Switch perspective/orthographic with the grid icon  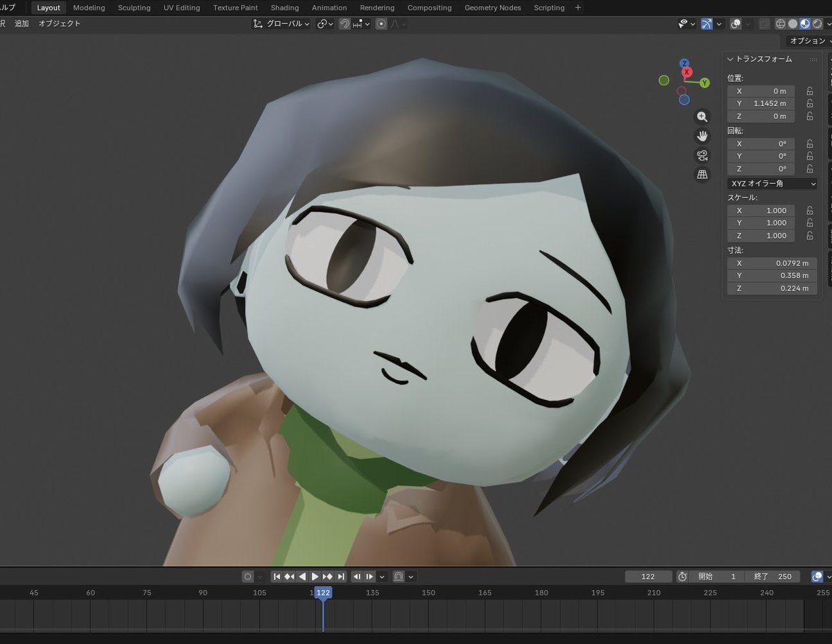click(x=702, y=175)
